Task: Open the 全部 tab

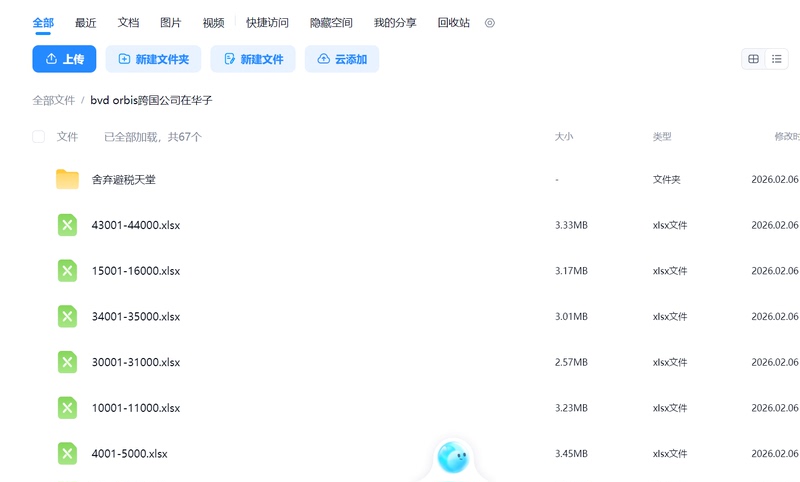Action: [43, 22]
